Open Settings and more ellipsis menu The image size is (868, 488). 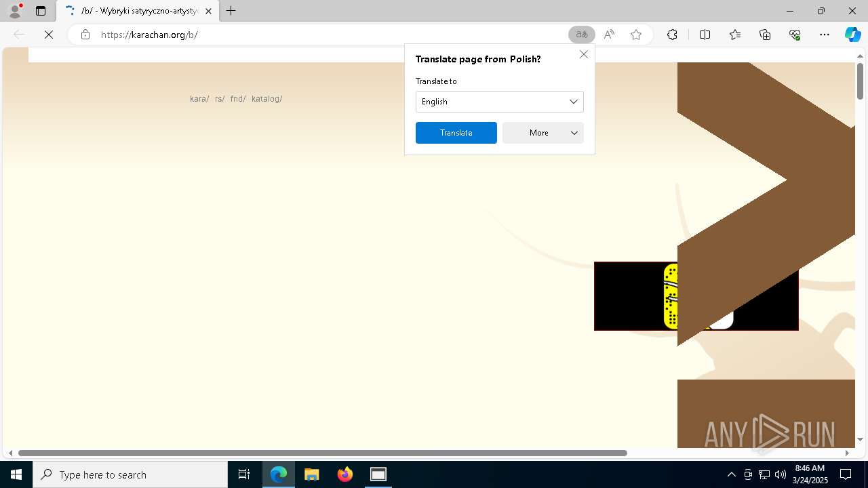point(825,35)
